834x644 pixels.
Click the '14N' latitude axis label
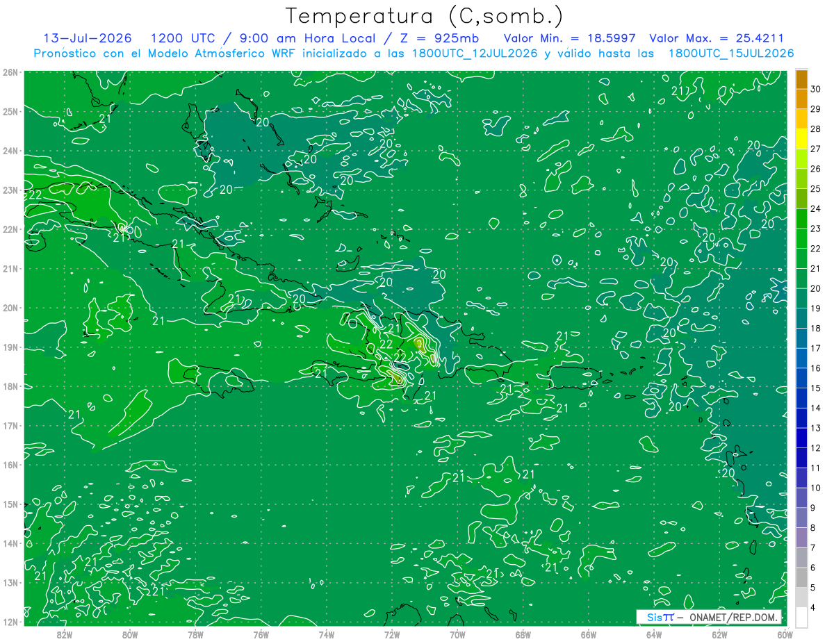(11, 543)
